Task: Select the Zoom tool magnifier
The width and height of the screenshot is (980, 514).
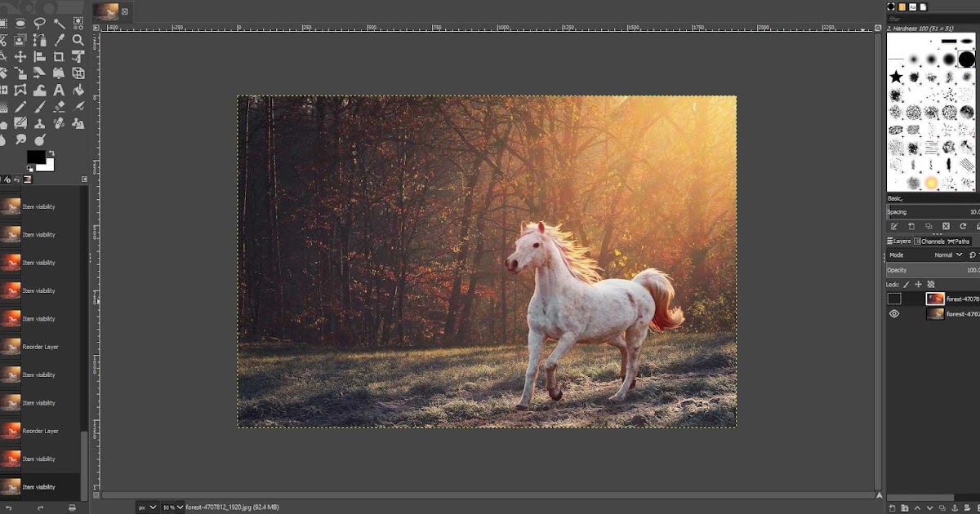Action: (x=78, y=39)
